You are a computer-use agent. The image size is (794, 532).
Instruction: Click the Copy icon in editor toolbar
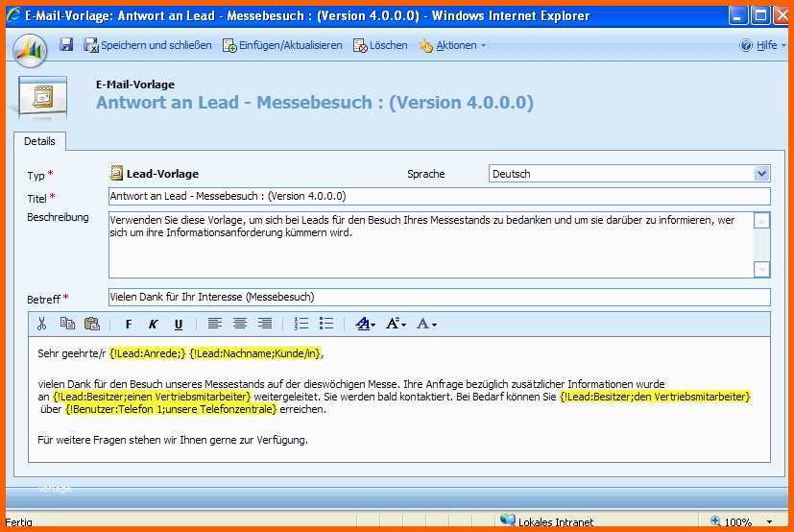coord(67,325)
